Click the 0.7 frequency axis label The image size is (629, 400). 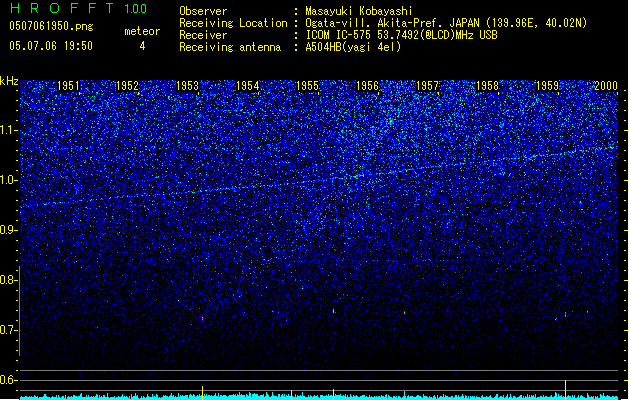point(8,330)
